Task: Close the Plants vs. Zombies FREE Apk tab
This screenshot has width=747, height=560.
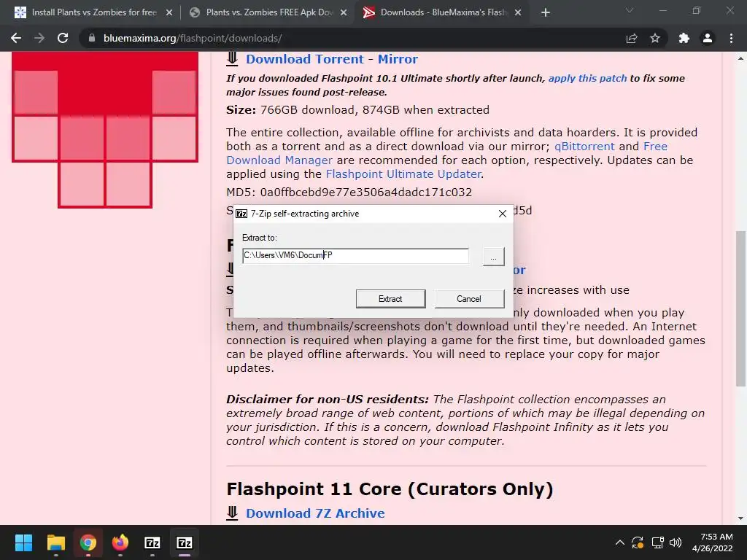Action: click(x=344, y=13)
